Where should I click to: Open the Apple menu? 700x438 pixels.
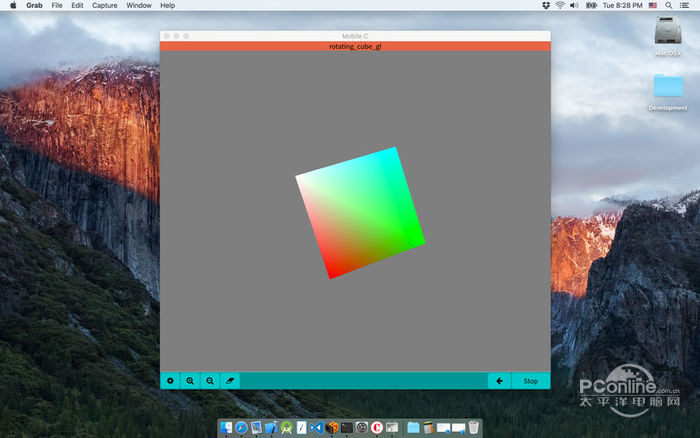tap(13, 5)
